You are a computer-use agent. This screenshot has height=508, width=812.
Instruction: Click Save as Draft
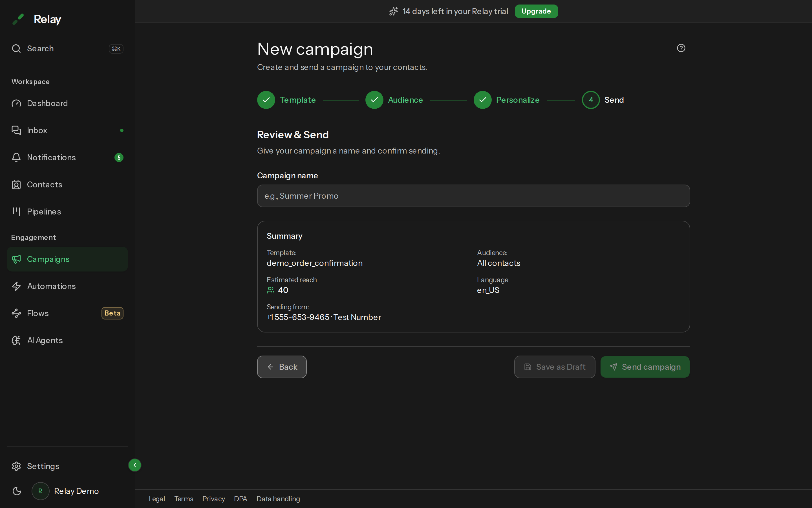coord(555,367)
